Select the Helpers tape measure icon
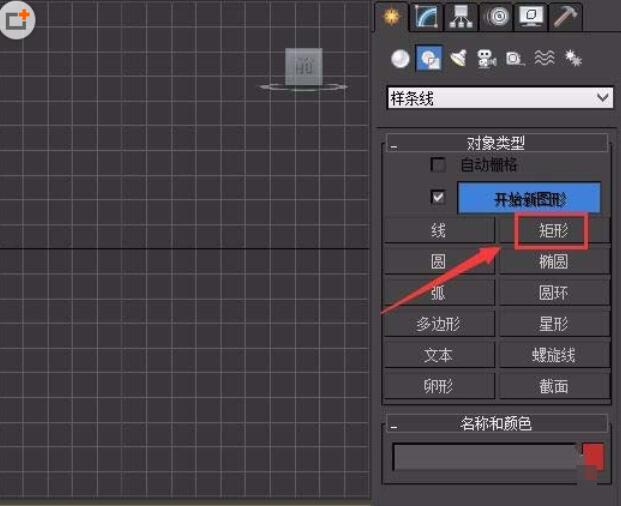Screen dimensions: 621x506 515,59
